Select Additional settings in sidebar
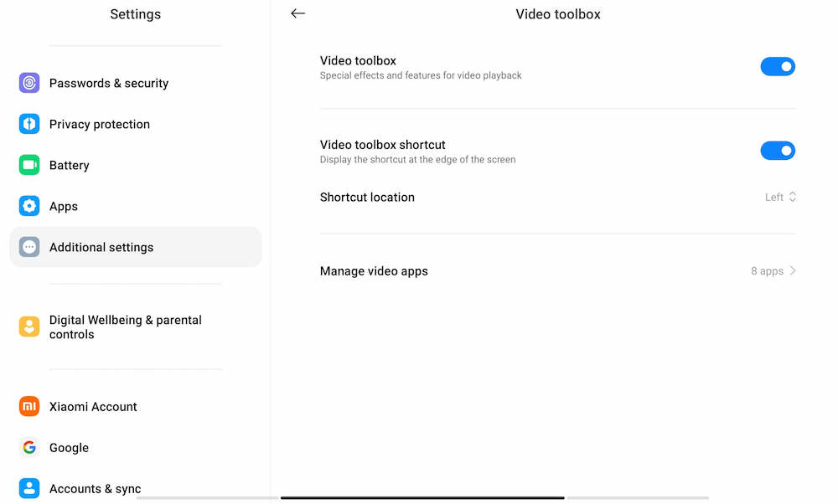 136,247
